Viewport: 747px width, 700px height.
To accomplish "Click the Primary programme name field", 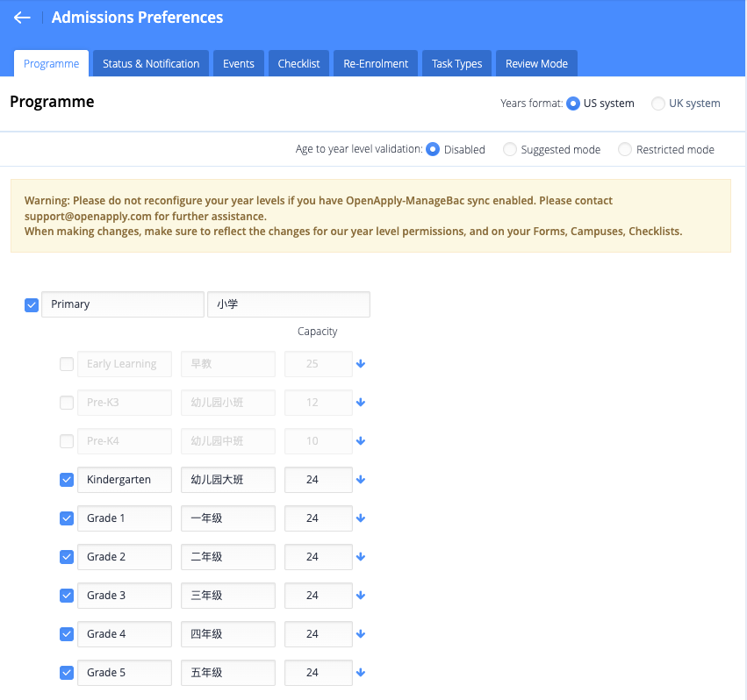I will [x=122, y=304].
